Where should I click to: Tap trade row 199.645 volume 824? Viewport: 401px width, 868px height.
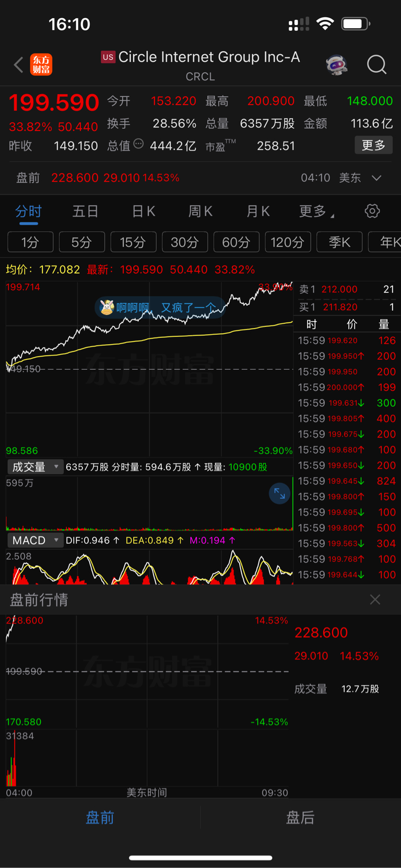[347, 481]
